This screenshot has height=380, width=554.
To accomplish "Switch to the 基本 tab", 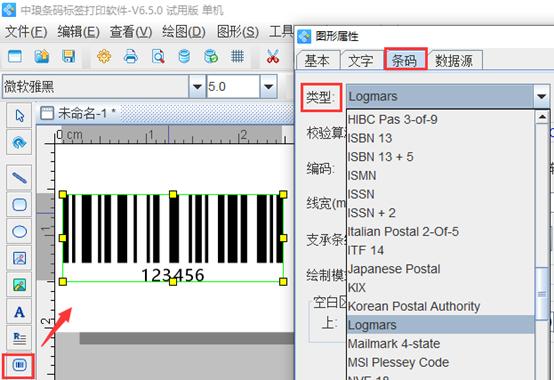I will coord(317,61).
